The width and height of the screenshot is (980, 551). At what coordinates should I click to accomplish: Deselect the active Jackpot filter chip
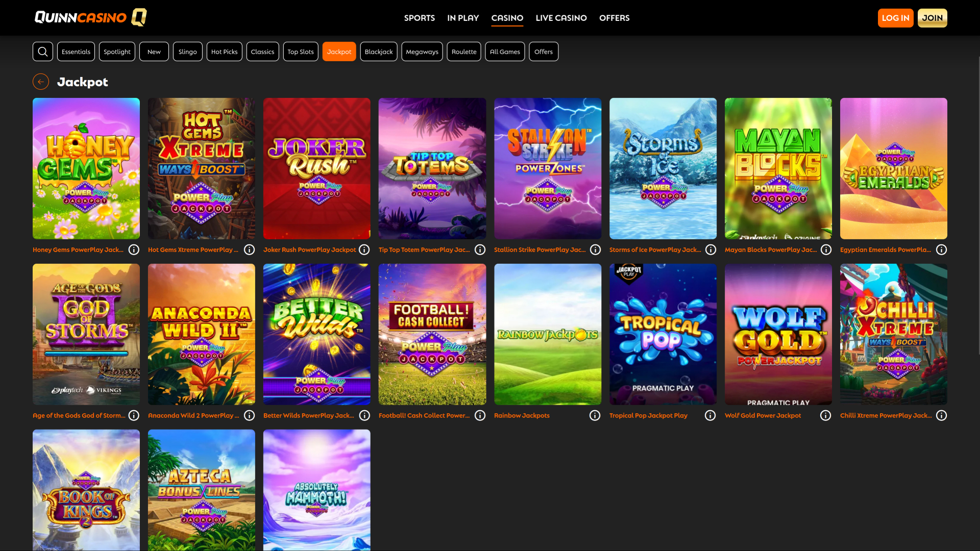point(339,51)
